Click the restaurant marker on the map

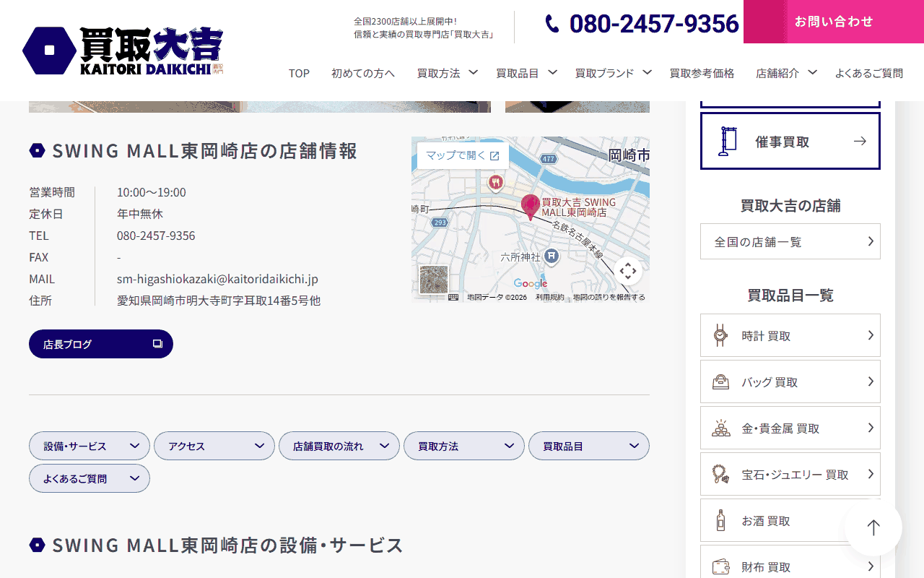tap(495, 183)
